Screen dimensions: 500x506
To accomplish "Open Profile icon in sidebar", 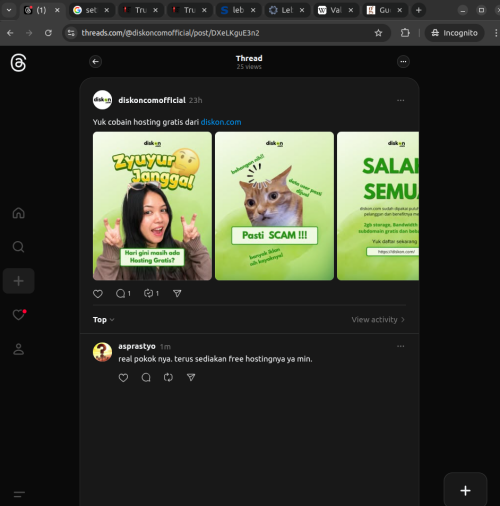I will tap(18, 349).
